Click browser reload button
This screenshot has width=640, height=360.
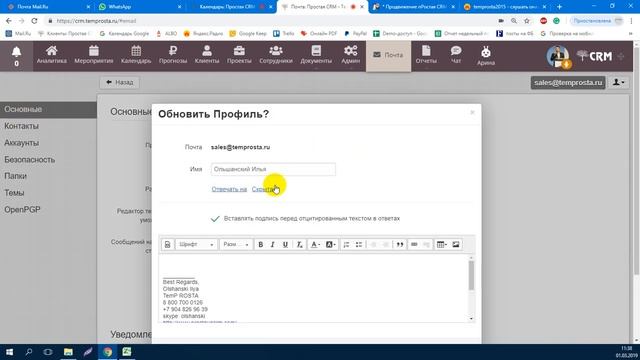pos(34,21)
